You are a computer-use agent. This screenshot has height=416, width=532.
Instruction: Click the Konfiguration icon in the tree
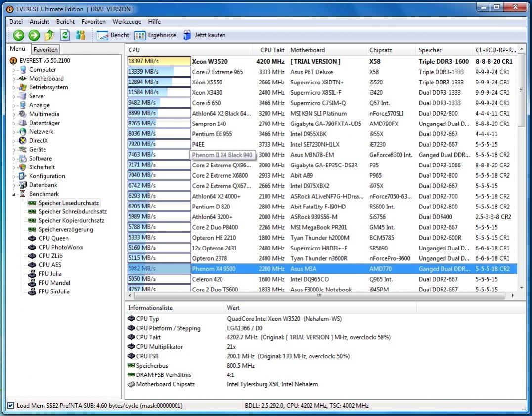tap(23, 176)
